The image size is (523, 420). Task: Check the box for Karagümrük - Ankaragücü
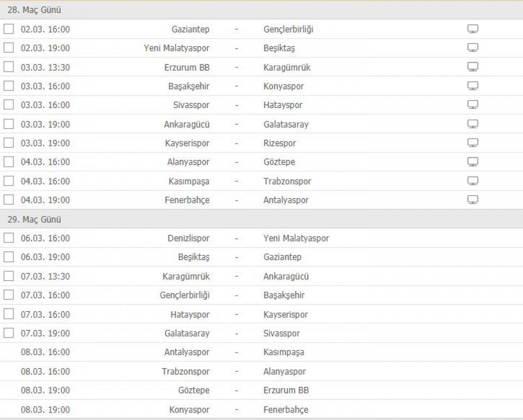point(8,276)
